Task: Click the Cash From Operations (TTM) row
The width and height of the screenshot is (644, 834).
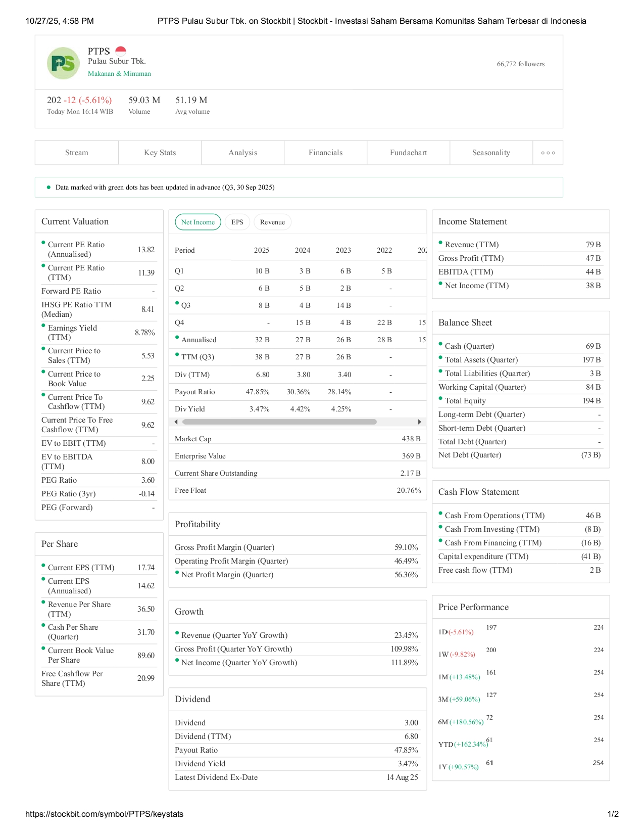Action: point(520,516)
